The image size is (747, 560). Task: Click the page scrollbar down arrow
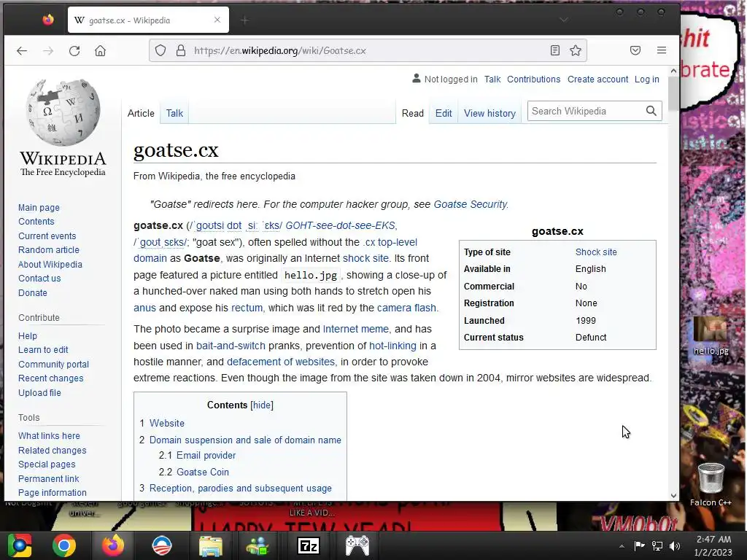673,495
